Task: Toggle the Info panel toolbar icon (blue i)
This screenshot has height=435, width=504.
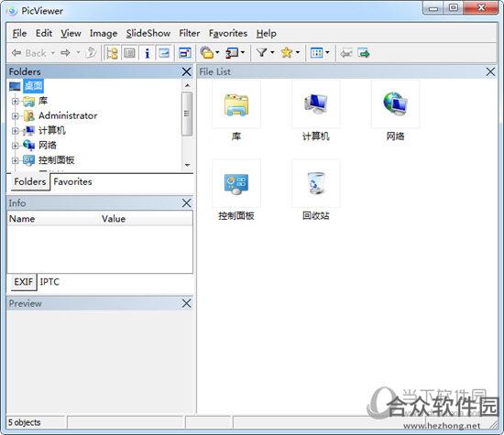Action: coord(147,53)
